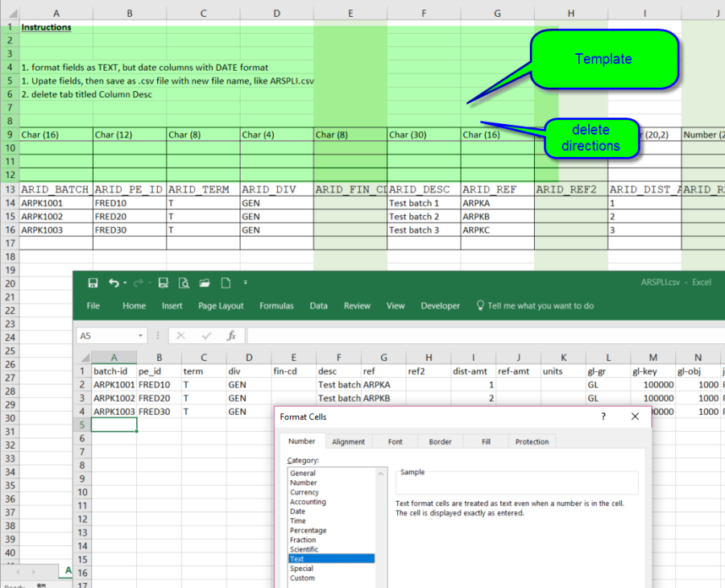Open Print Preview from the Quick Access Toolbar

pyautogui.click(x=184, y=282)
